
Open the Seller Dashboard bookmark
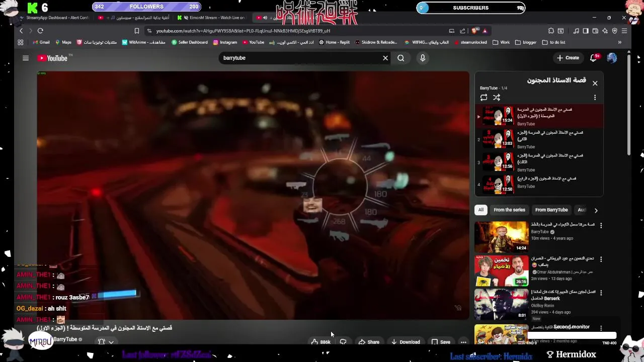click(190, 42)
